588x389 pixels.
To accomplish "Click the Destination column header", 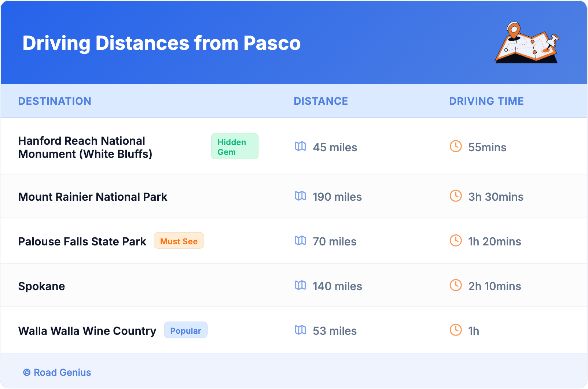I will (55, 101).
